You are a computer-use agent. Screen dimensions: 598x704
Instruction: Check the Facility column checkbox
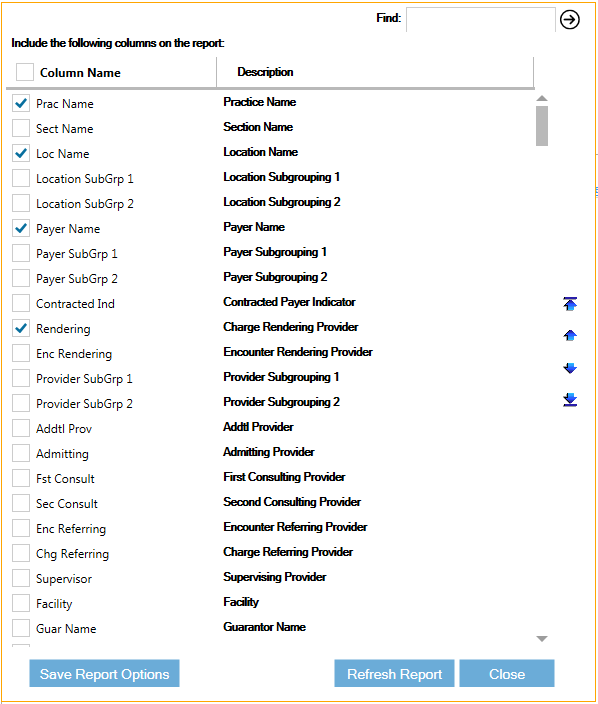coord(21,603)
